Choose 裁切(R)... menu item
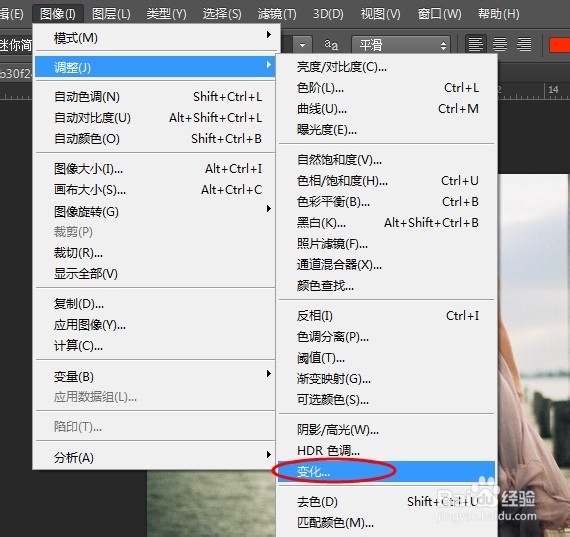The height and width of the screenshot is (537, 570). coord(155,253)
